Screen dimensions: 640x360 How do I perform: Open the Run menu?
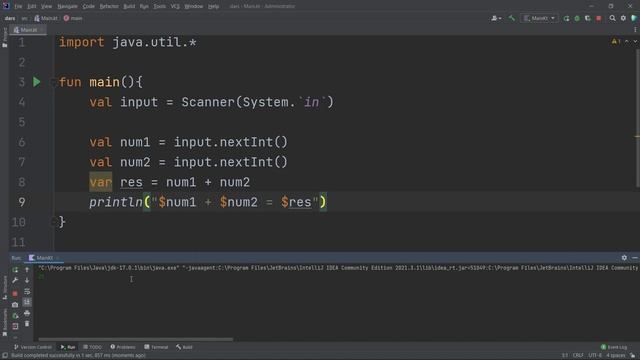pyautogui.click(x=144, y=6)
